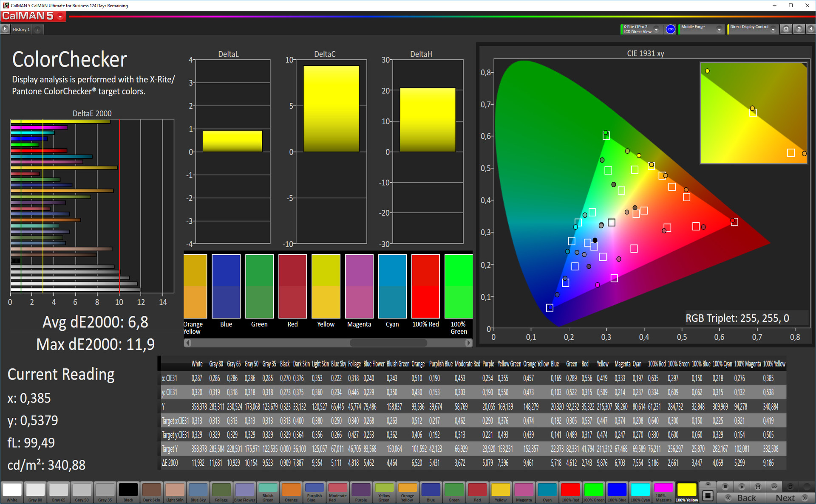Viewport: 816px width, 504px height.
Task: Enable continuous read infinity icon
Action: 774,487
